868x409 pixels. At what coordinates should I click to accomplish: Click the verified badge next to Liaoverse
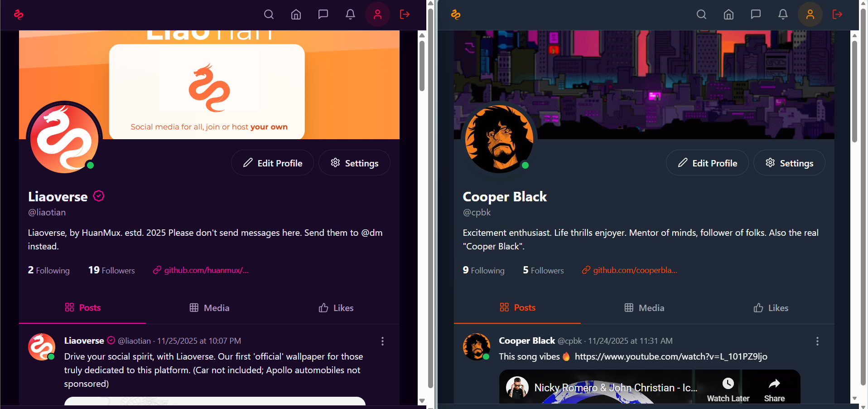click(98, 196)
